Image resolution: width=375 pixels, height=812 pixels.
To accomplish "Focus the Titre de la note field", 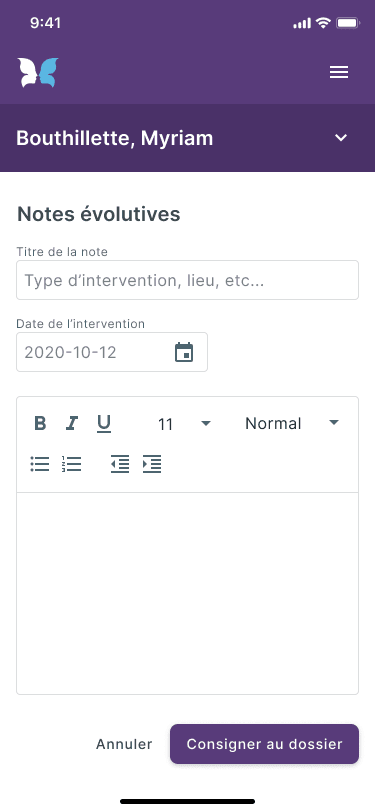I will tap(188, 280).
